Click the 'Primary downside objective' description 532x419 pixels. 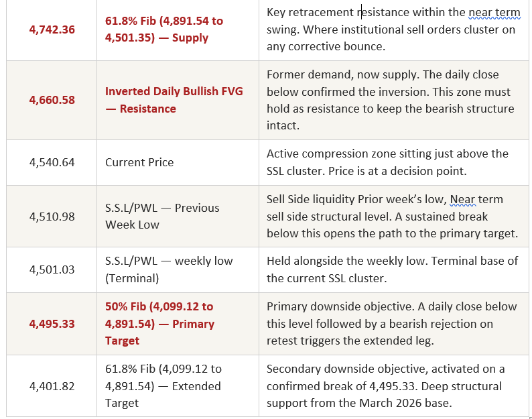tap(391, 324)
